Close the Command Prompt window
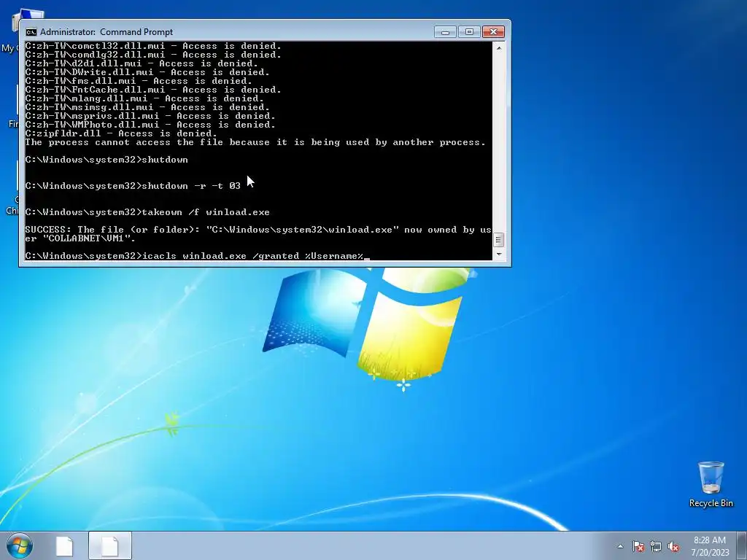This screenshot has height=560, width=747. point(493,32)
